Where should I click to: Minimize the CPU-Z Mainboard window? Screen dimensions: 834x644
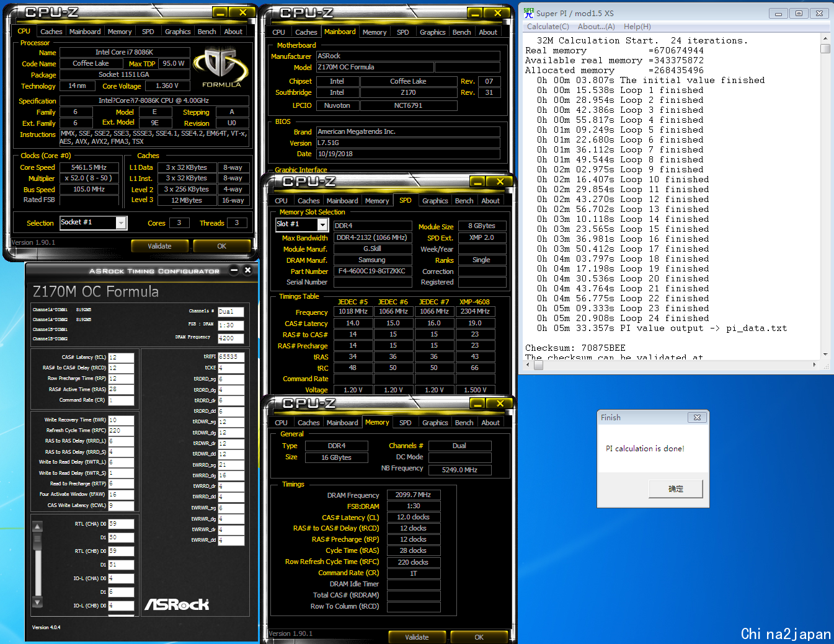coord(475,13)
